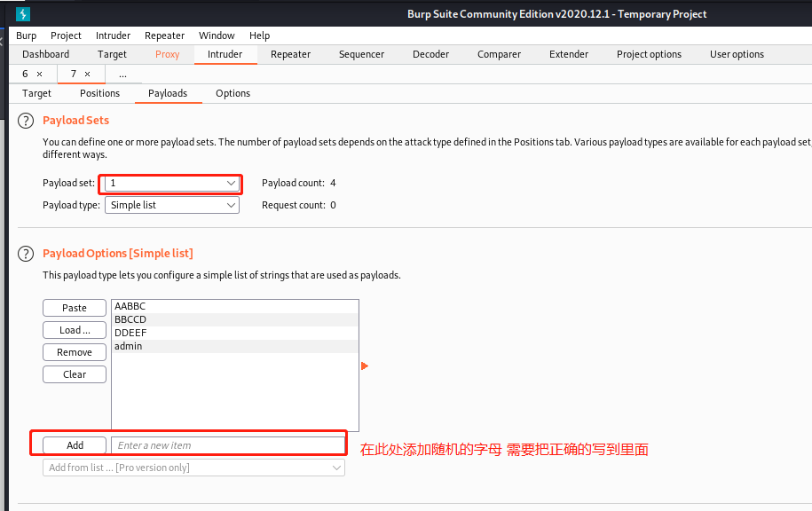Switch to the Comparer tab

(500, 54)
